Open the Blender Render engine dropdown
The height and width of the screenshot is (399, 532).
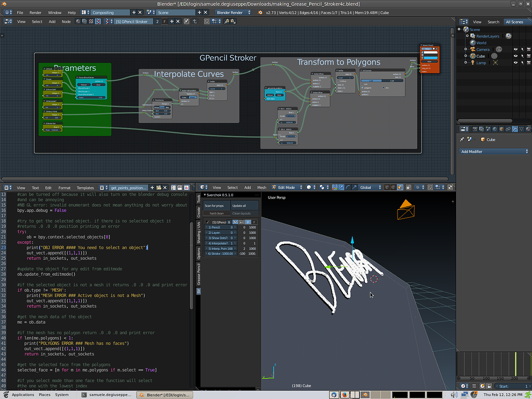(x=233, y=12)
